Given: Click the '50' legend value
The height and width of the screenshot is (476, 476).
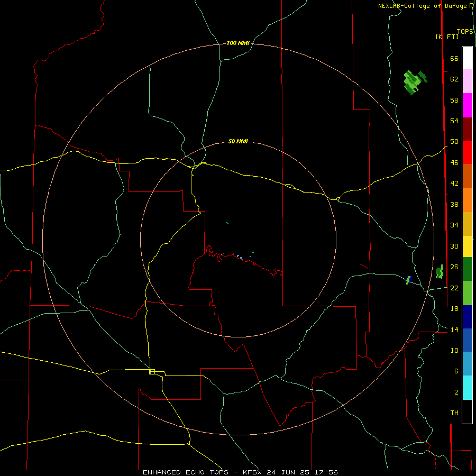Looking at the screenshot, I should coord(454,142).
